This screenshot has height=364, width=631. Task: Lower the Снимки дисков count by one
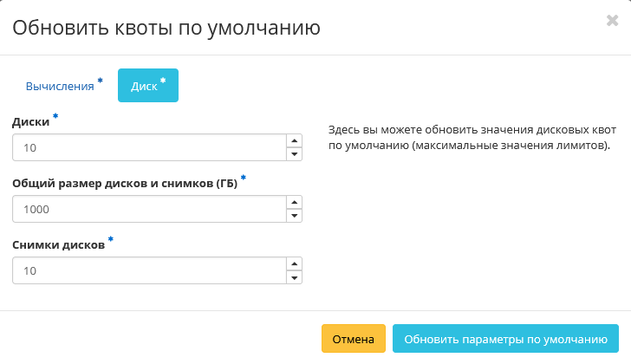tap(295, 277)
